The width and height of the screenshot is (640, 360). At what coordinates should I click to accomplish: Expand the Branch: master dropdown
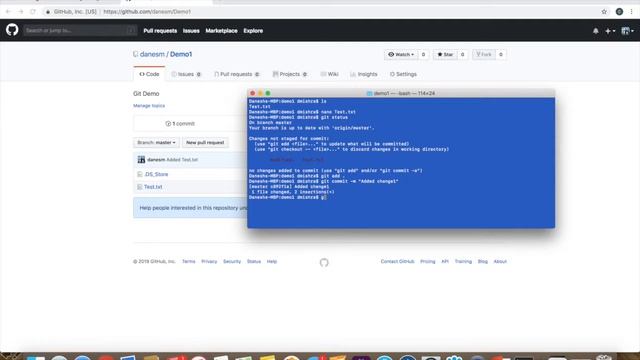coord(156,142)
